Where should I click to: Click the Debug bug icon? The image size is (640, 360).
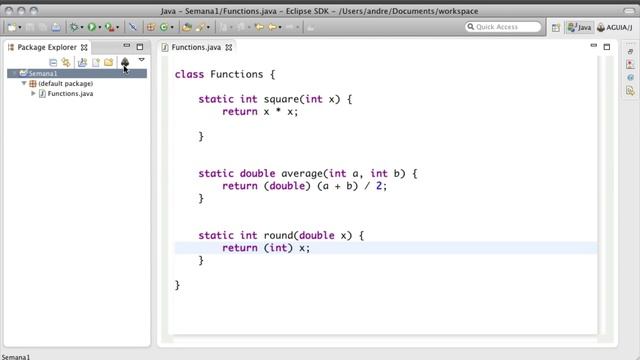(74, 27)
